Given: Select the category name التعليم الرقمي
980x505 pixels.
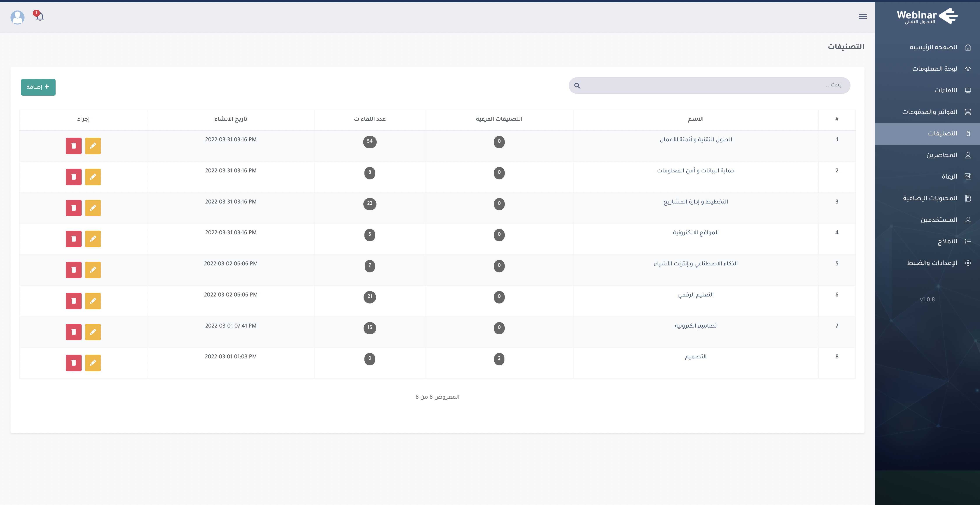Looking at the screenshot, I should (695, 295).
